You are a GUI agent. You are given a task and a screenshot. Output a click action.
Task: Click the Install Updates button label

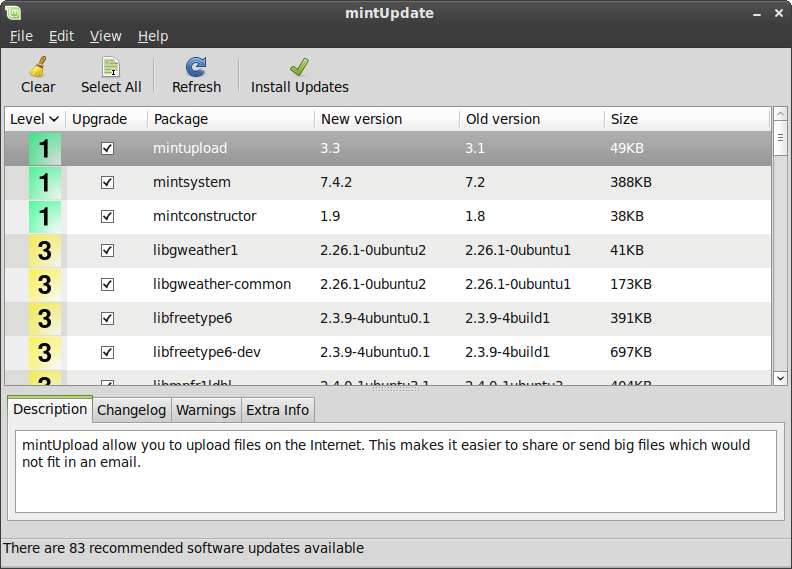click(x=300, y=87)
